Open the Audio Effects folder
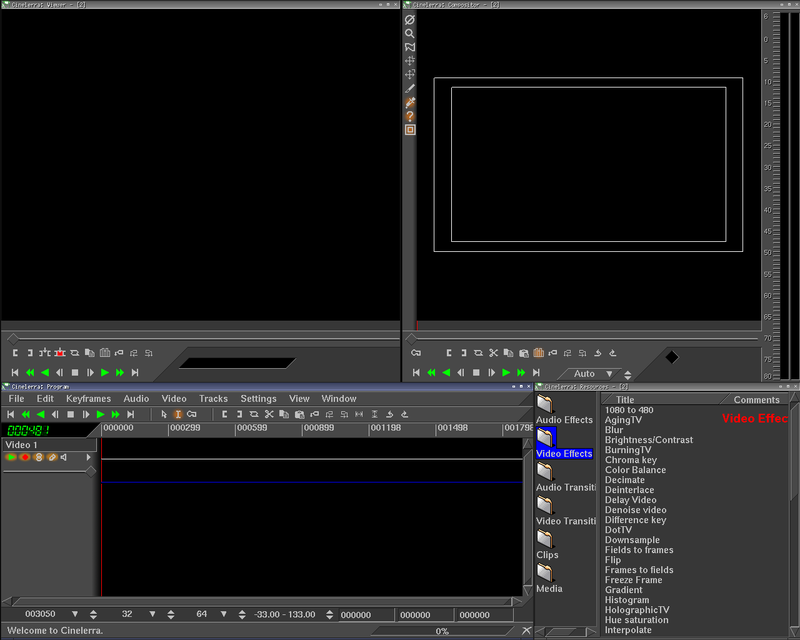 [545, 404]
